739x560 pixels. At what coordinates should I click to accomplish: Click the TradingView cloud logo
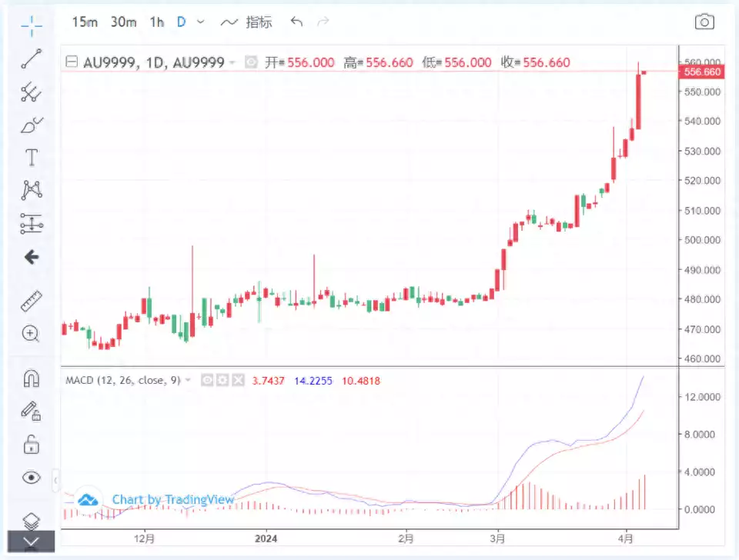pos(88,499)
